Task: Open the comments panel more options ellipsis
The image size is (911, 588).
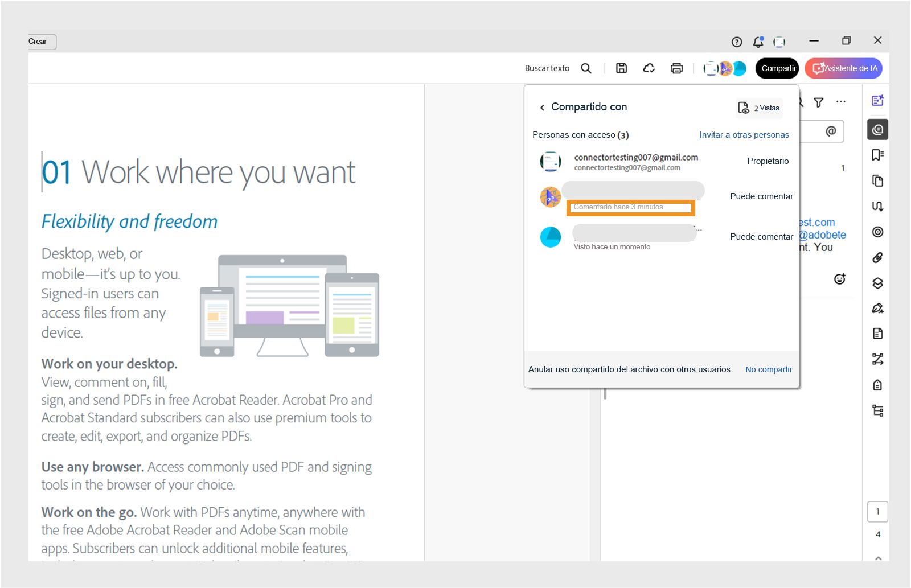Action: point(841,102)
